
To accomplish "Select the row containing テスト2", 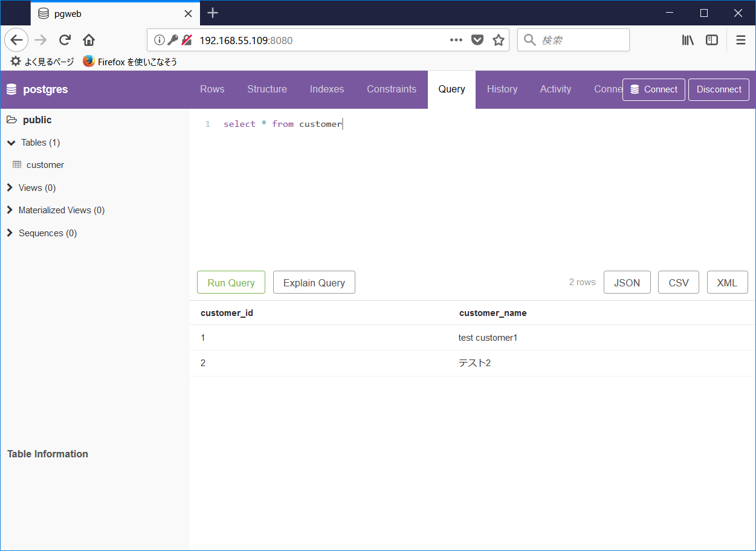I will coord(474,362).
